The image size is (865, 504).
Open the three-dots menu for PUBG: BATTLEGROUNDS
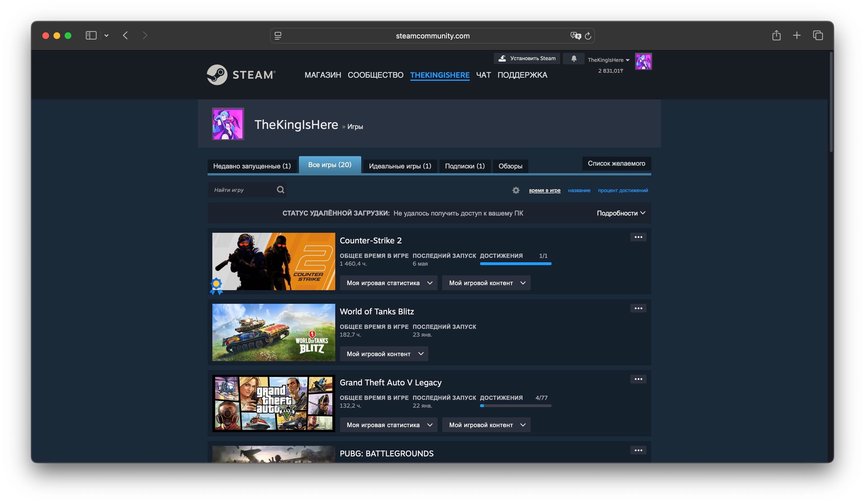(638, 450)
